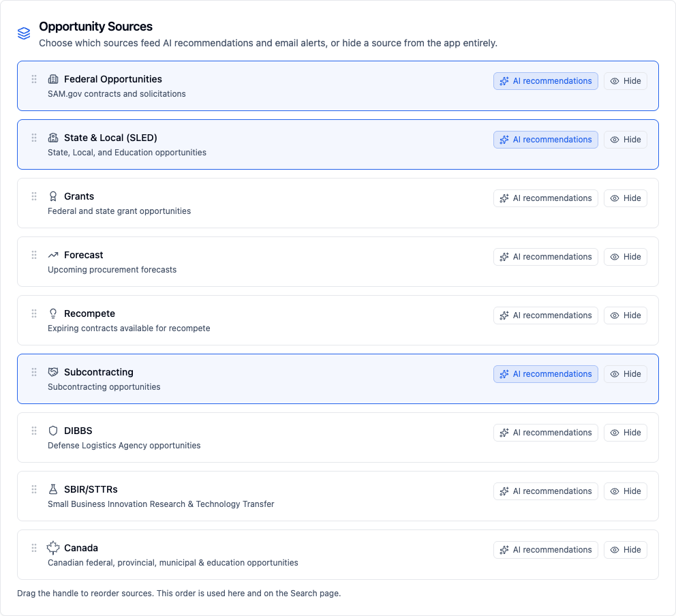Click the SBIR/STTRs row drag handle
The width and height of the screenshot is (676, 616).
click(34, 490)
